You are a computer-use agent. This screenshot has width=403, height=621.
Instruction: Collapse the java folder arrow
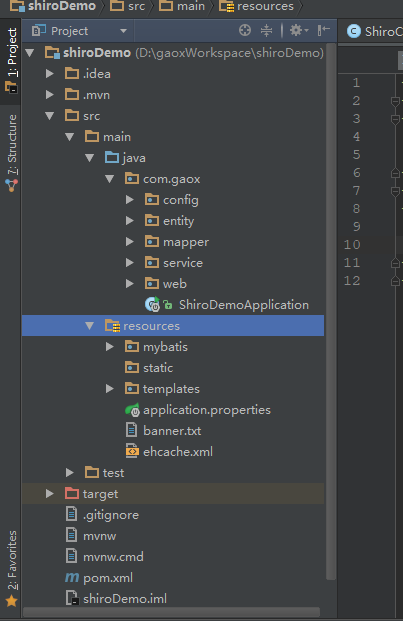tap(90, 158)
